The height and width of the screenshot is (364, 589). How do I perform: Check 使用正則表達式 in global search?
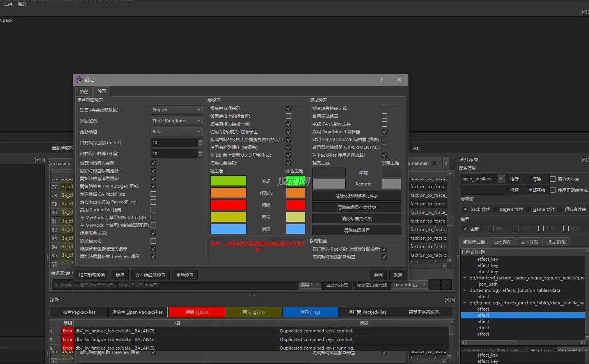553,190
